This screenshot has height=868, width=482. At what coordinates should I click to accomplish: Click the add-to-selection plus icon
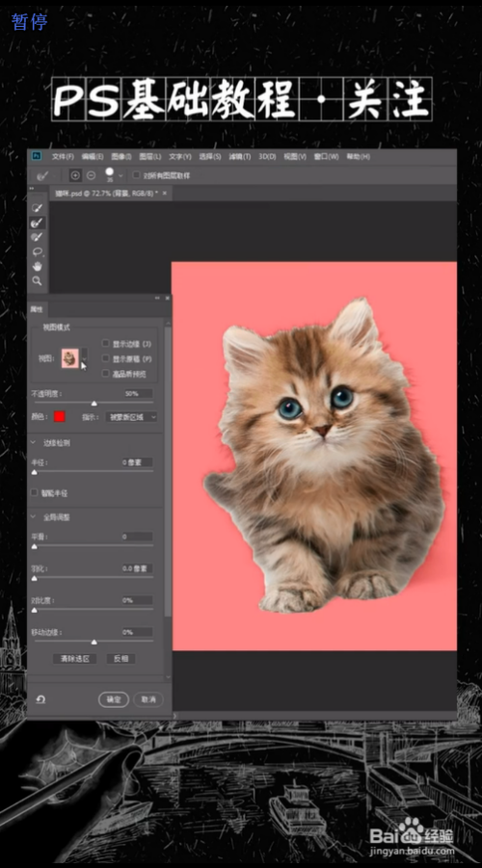coord(75,175)
